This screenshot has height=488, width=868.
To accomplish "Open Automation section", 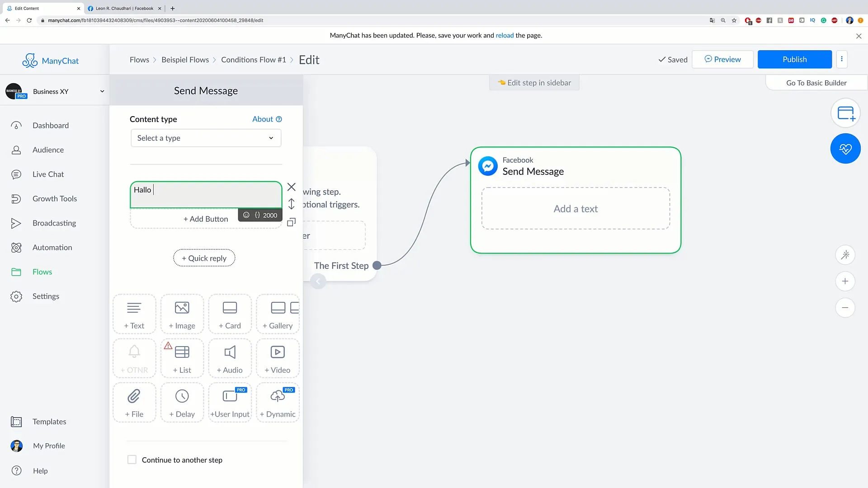I will pyautogui.click(x=52, y=248).
